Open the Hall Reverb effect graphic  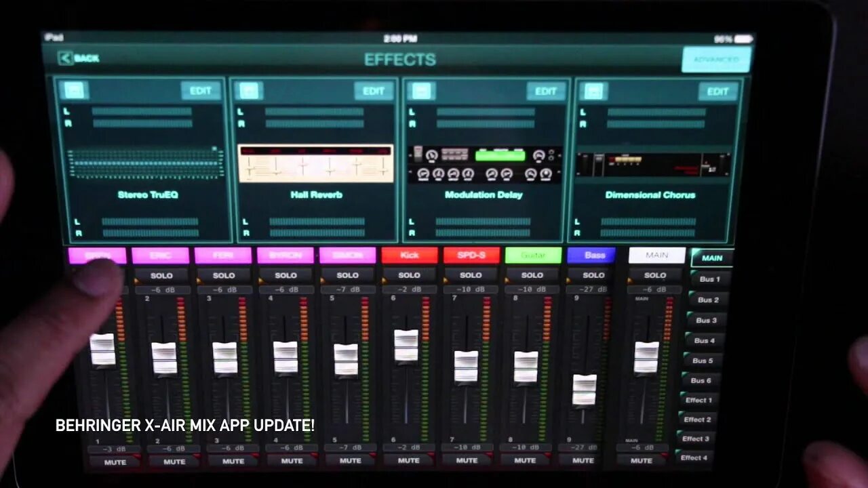pyautogui.click(x=315, y=163)
